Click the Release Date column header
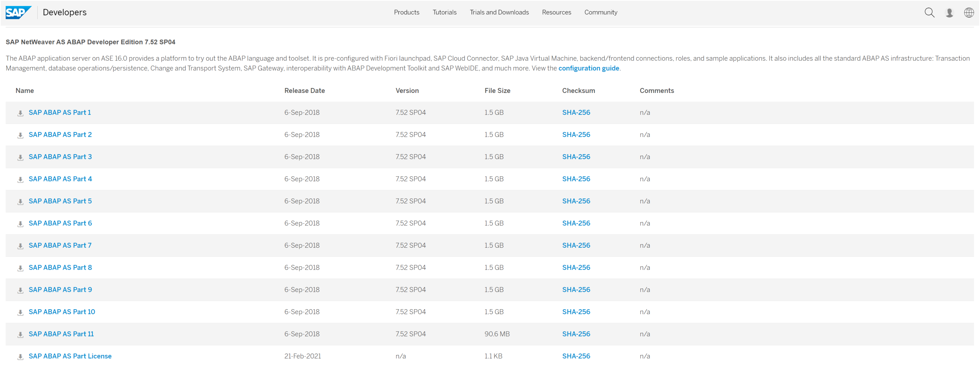Viewport: 980px width, 371px height. [x=304, y=91]
